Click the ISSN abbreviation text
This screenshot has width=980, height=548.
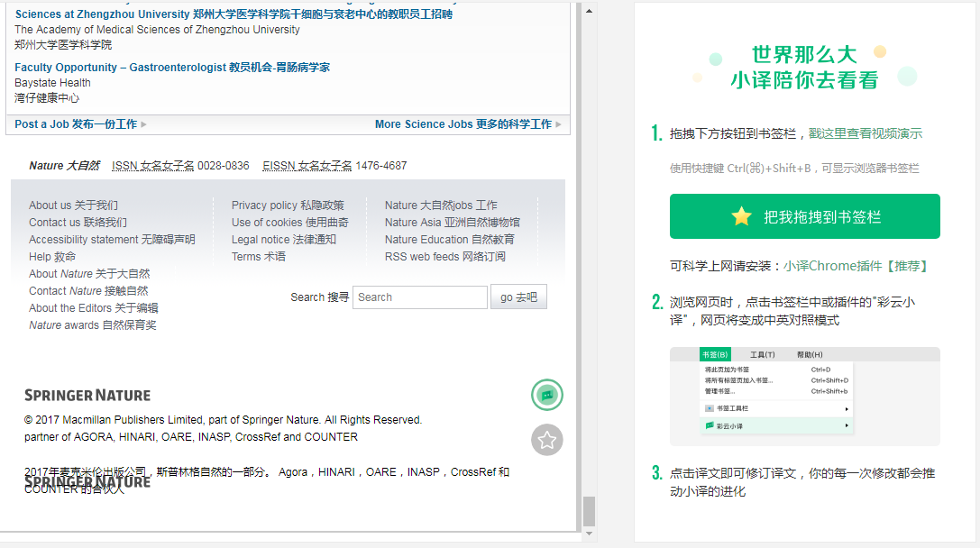coord(152,166)
